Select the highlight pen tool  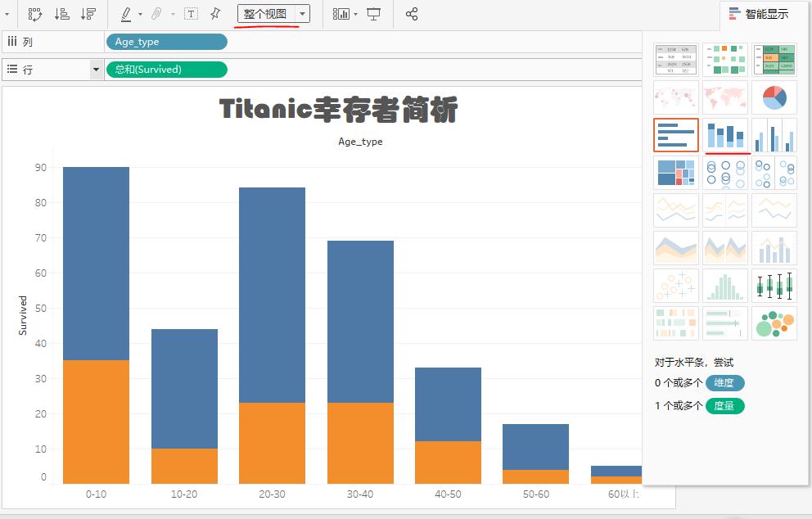[x=126, y=14]
